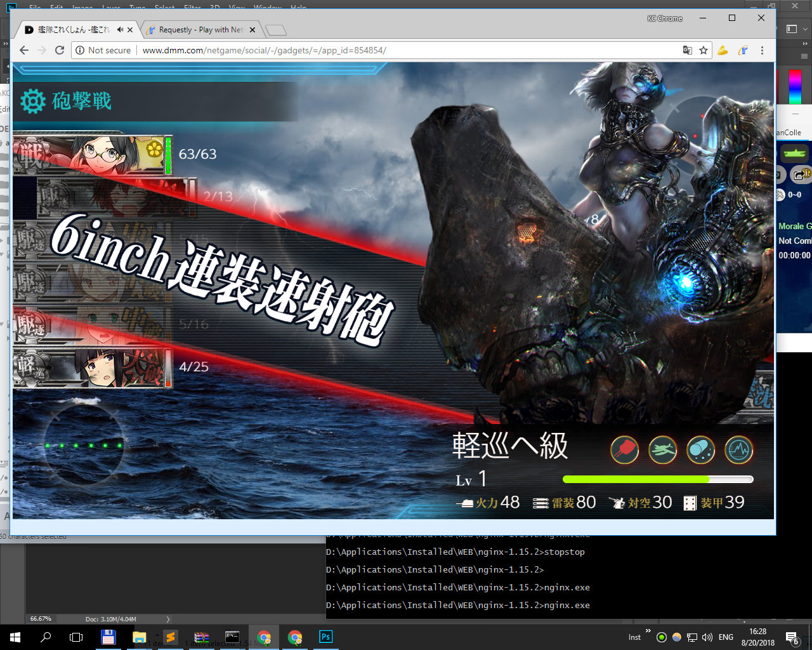
Task: Click the 6inch連装速射砲 weapon name text
Action: coord(222,281)
